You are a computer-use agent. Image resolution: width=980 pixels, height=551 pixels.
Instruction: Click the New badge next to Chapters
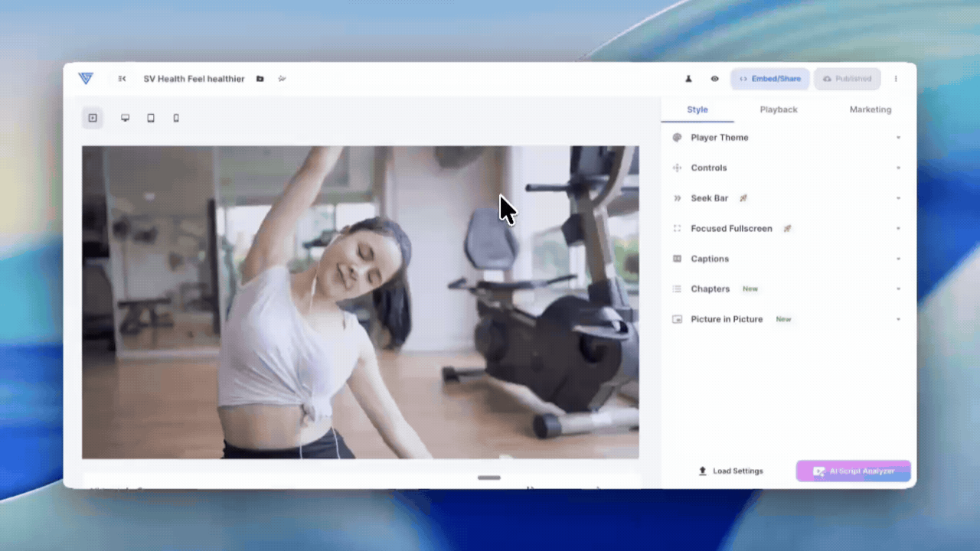750,289
